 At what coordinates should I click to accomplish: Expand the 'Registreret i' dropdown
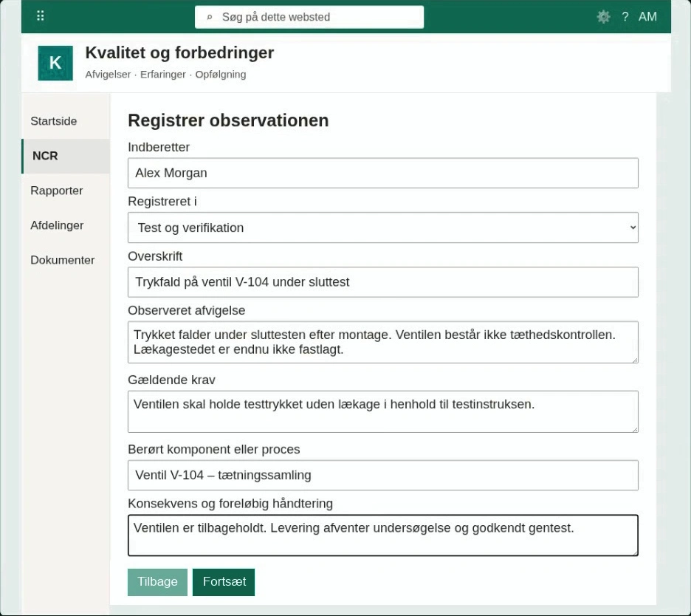[x=383, y=227]
